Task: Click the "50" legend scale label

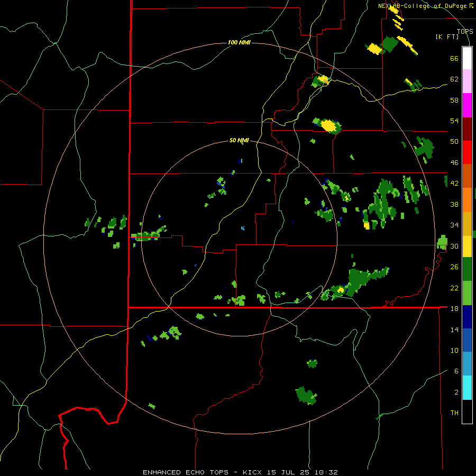Action: coord(454,142)
